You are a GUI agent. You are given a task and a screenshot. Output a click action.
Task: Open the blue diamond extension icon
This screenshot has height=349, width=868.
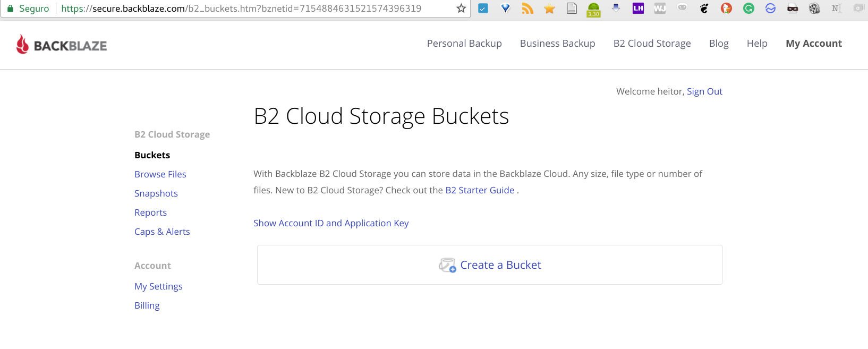click(x=505, y=8)
